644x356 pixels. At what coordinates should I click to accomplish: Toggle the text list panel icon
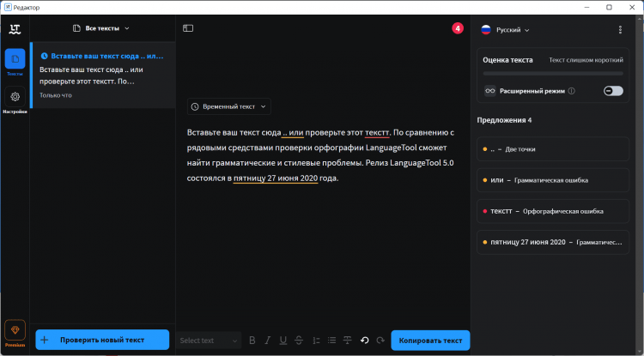tap(188, 29)
